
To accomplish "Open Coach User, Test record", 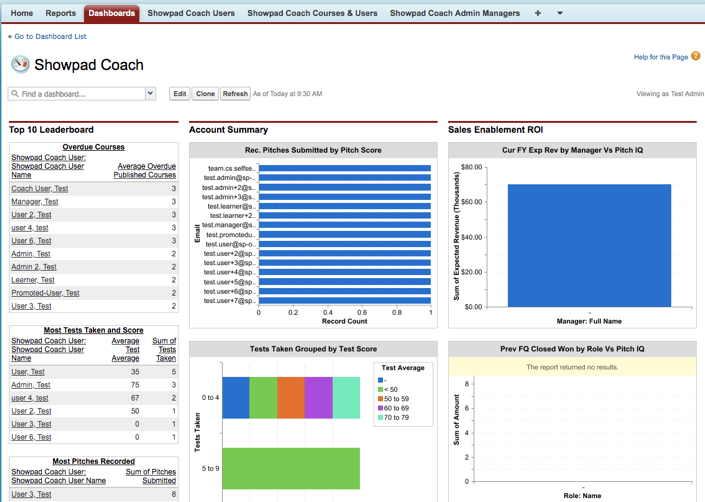I will tap(40, 189).
